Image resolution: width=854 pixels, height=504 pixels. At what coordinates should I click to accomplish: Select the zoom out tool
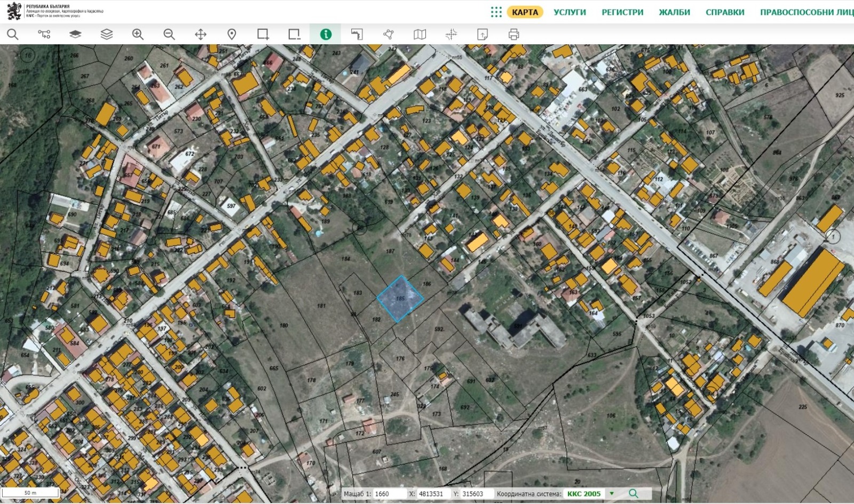(169, 35)
